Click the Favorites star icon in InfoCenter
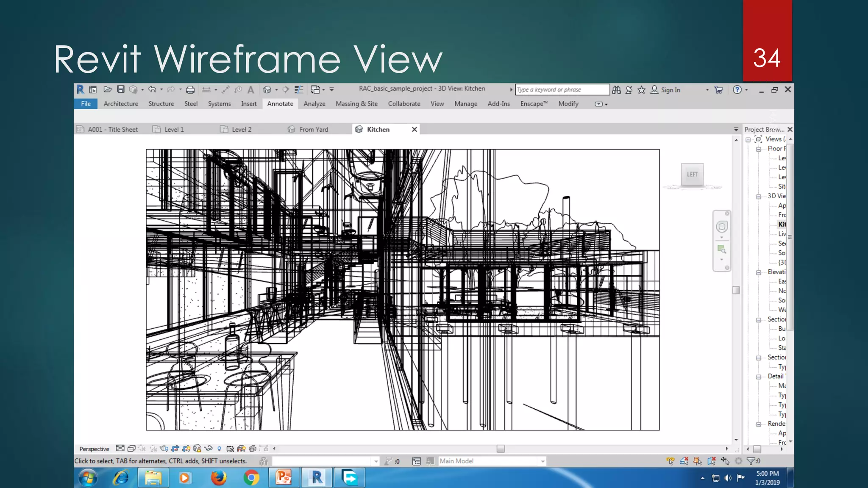The image size is (868, 488). point(641,90)
